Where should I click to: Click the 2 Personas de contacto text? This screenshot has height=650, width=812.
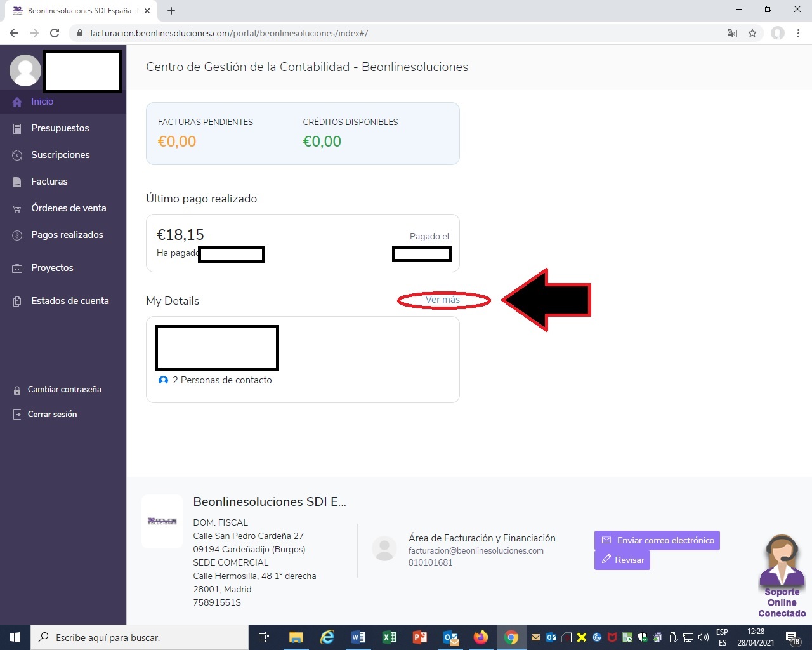[x=222, y=380]
